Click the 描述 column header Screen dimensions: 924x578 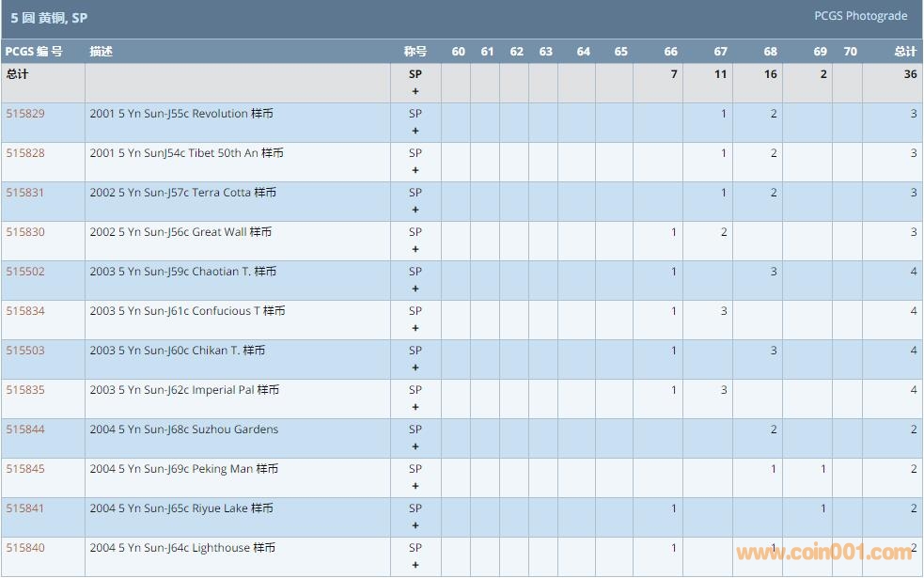coord(101,52)
